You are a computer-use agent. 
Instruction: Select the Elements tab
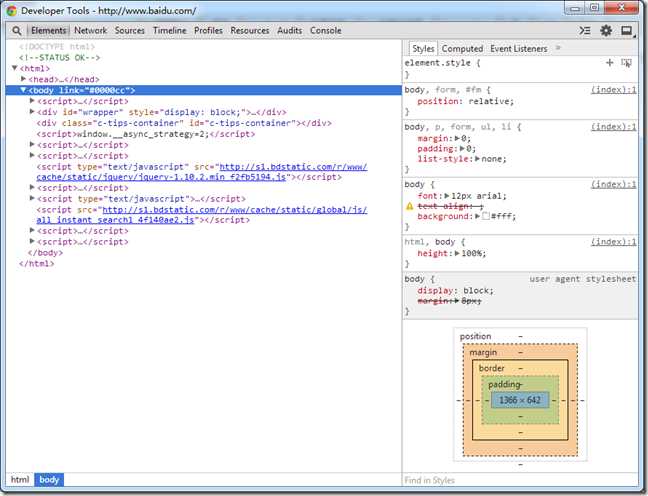click(48, 31)
